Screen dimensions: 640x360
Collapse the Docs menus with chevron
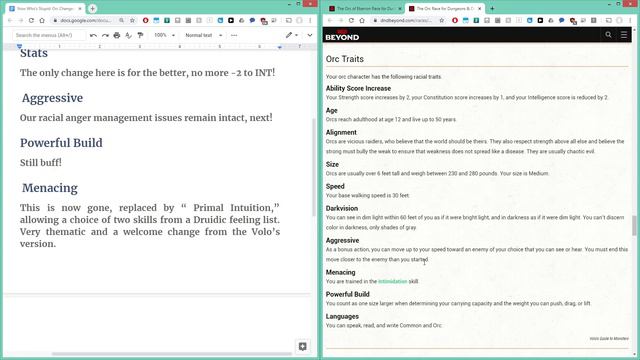pyautogui.click(x=310, y=36)
